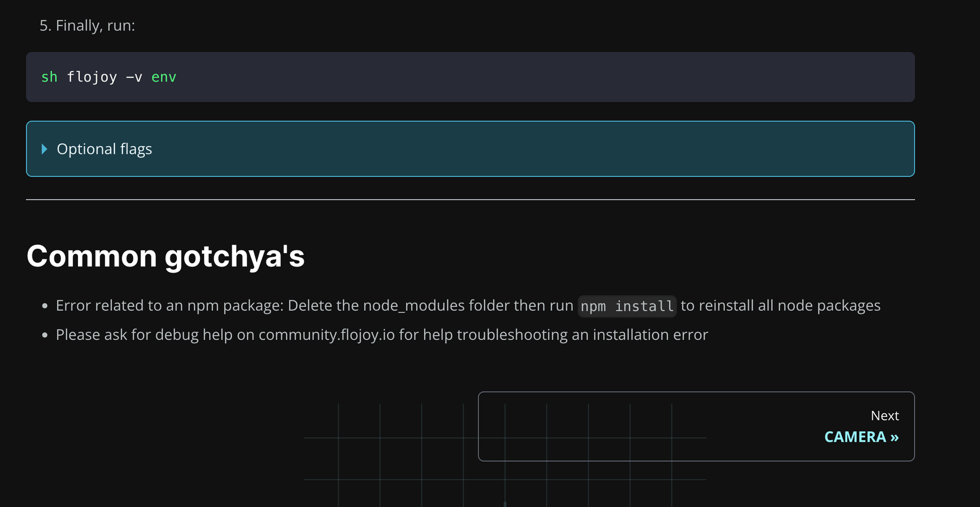The width and height of the screenshot is (980, 507).
Task: Click the CAMERA » next-page link
Action: (x=861, y=436)
